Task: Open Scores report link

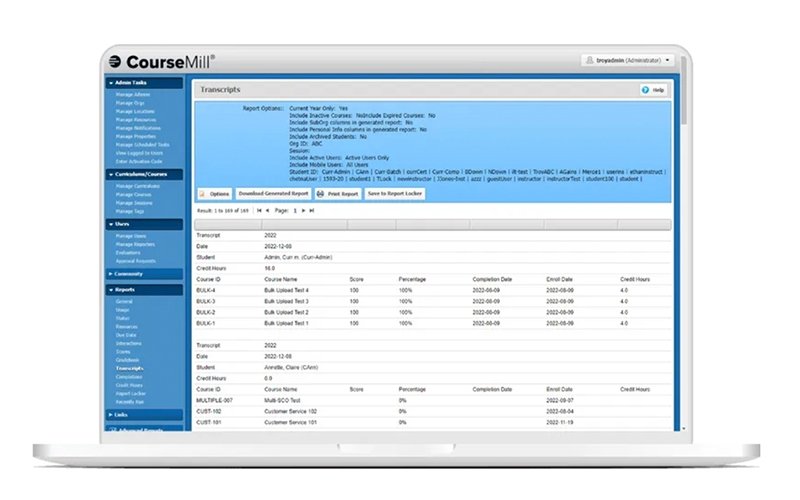Action: pos(123,352)
